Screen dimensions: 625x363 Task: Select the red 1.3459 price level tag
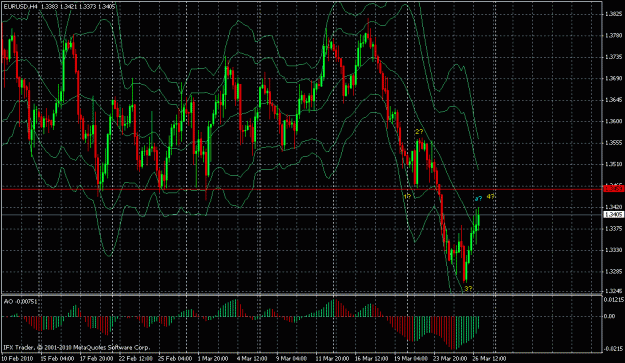point(614,189)
